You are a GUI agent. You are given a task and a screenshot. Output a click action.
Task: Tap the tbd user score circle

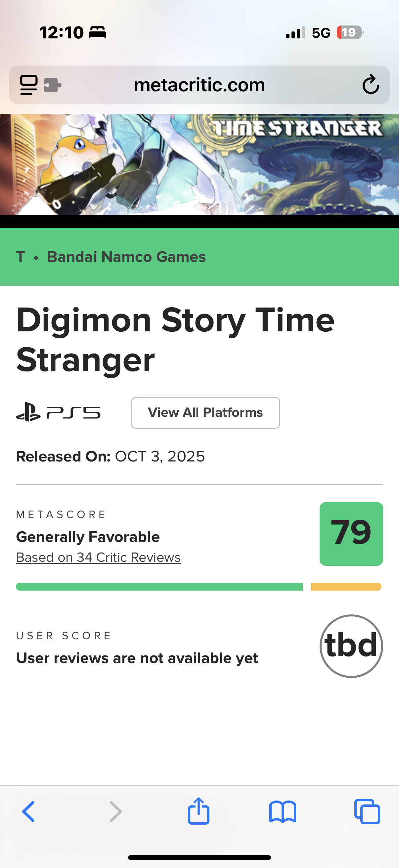point(351,646)
